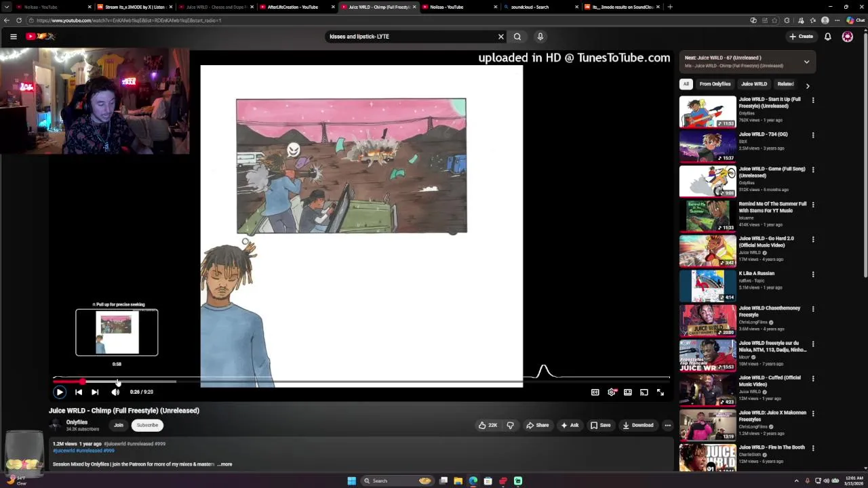
Task: Select the From Onlyfiles filter chip
Action: (x=715, y=84)
